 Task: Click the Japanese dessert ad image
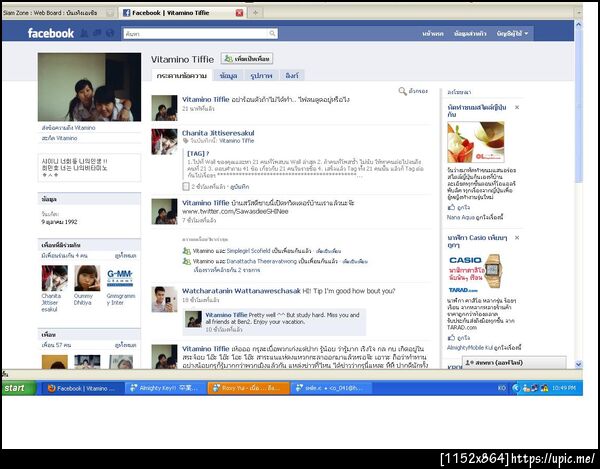click(x=476, y=142)
